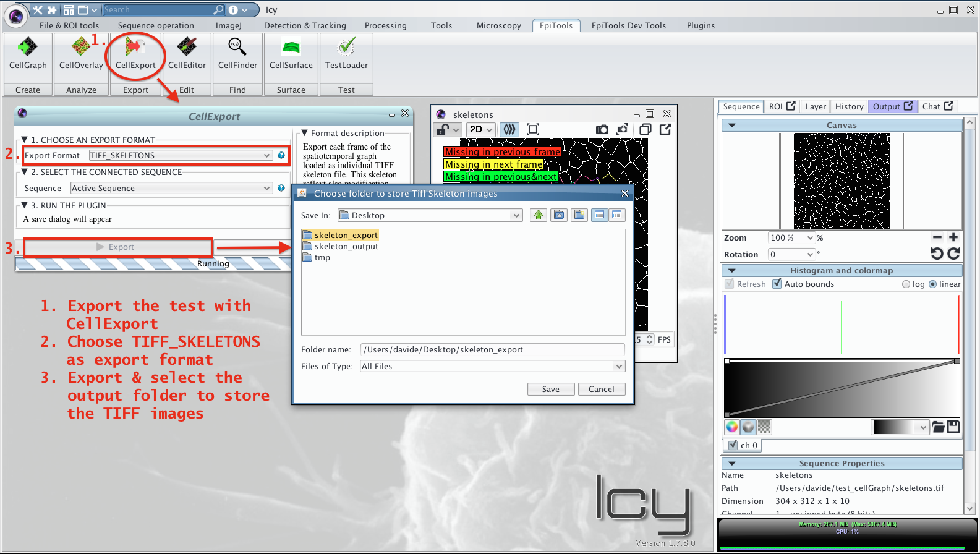Take a screenshot with camera icon
The image size is (980, 554).
[x=602, y=129]
